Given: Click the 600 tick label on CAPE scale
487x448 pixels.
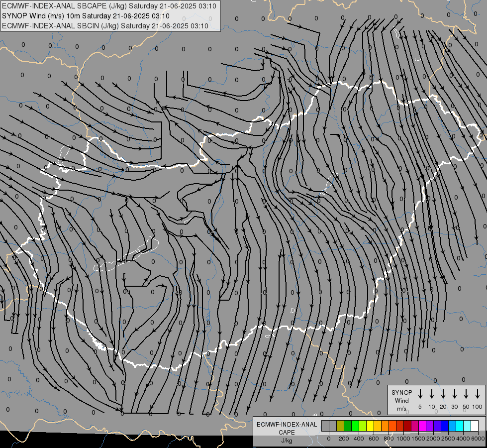Looking at the screenshot, I should pos(374,439).
